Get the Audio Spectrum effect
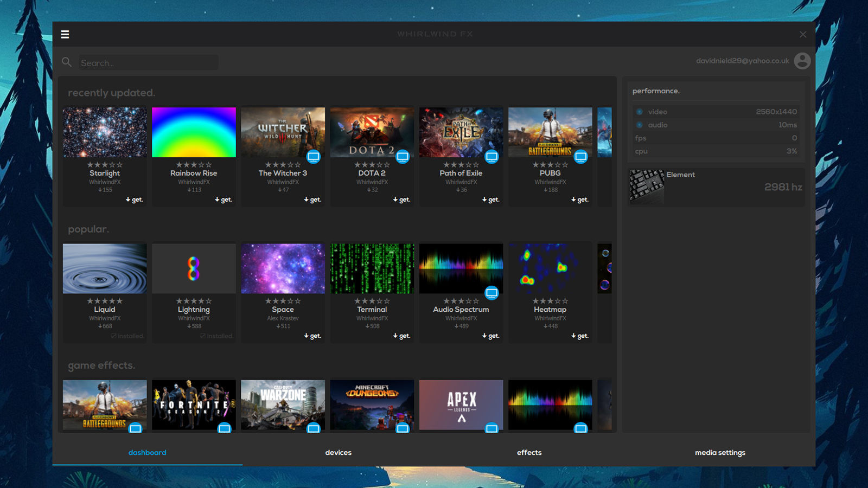The image size is (868, 488). point(490,336)
